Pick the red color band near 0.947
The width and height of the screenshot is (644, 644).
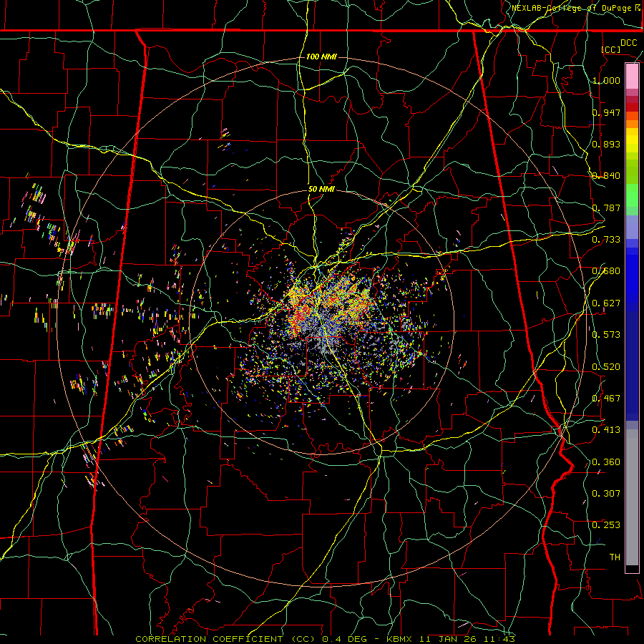coord(632,107)
